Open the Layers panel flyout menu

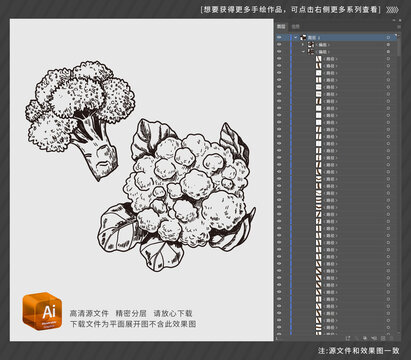(x=399, y=27)
